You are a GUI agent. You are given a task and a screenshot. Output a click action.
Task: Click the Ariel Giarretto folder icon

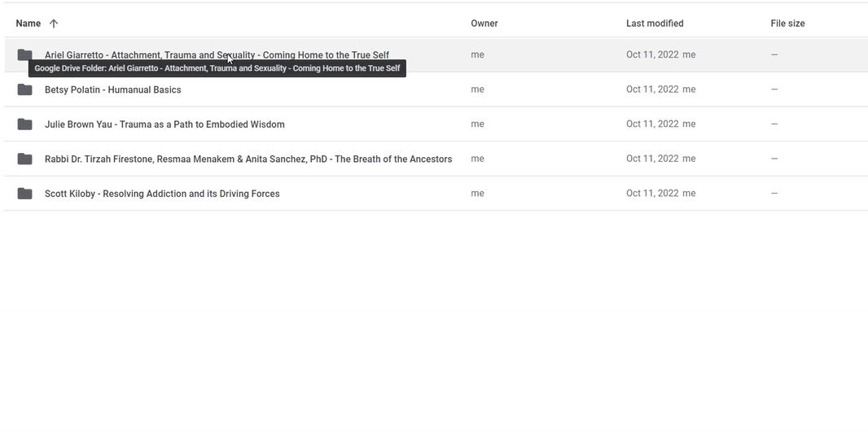click(x=24, y=54)
